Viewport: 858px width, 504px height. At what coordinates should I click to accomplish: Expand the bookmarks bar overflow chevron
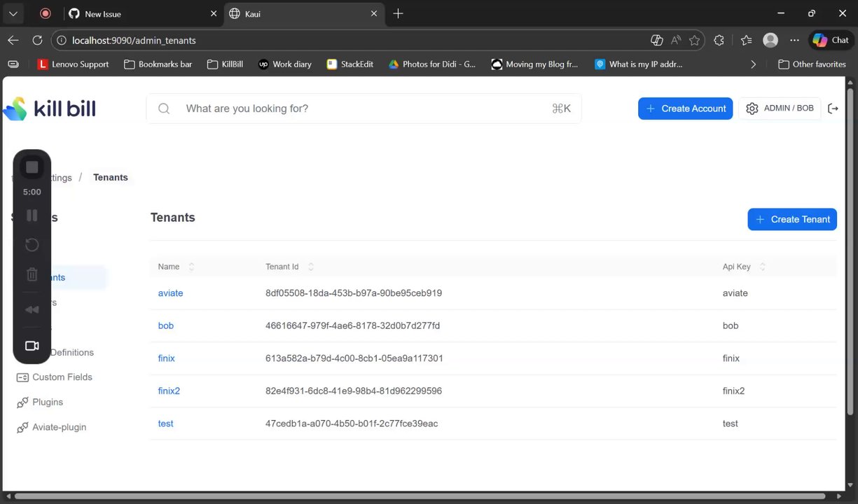tap(753, 64)
